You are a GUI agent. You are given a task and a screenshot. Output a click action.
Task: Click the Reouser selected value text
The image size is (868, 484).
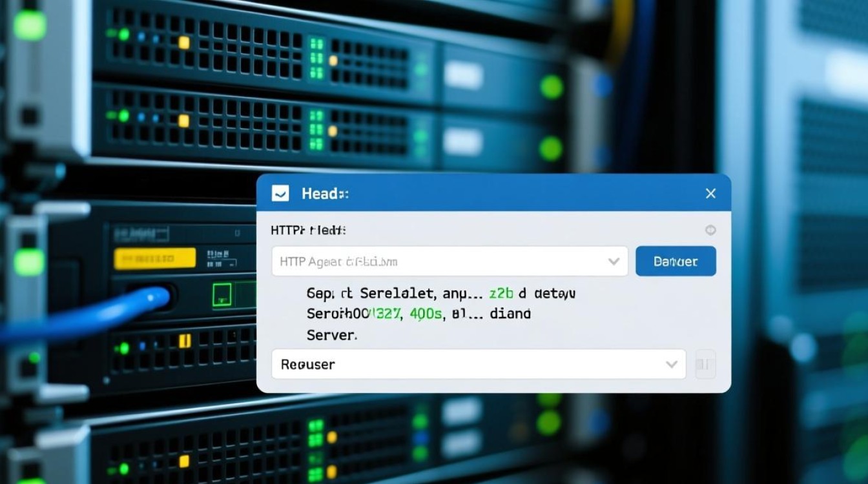(x=308, y=365)
